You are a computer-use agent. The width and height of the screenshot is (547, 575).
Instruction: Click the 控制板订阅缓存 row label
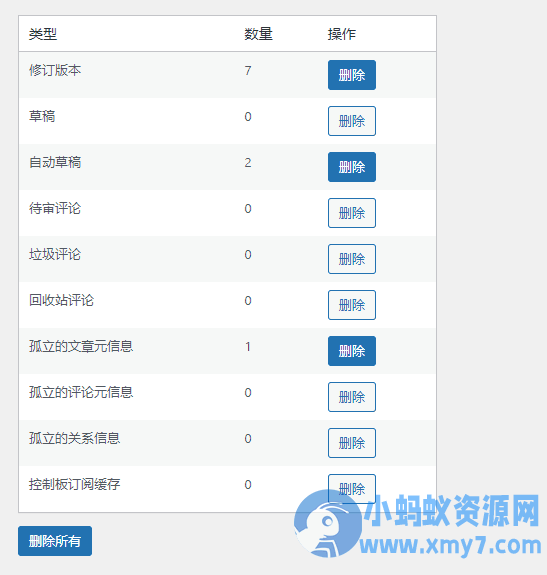(74, 484)
